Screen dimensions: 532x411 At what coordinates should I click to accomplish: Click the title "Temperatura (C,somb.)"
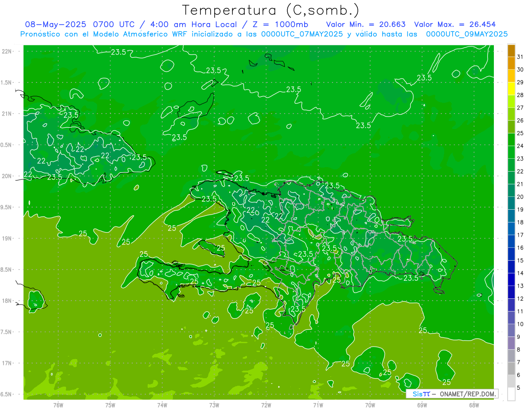[x=271, y=10]
